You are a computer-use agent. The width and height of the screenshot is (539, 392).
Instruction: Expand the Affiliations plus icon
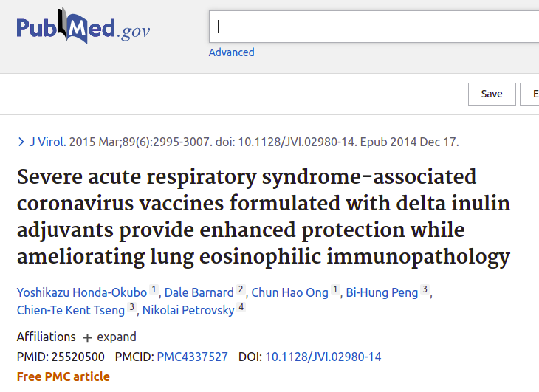tap(87, 337)
